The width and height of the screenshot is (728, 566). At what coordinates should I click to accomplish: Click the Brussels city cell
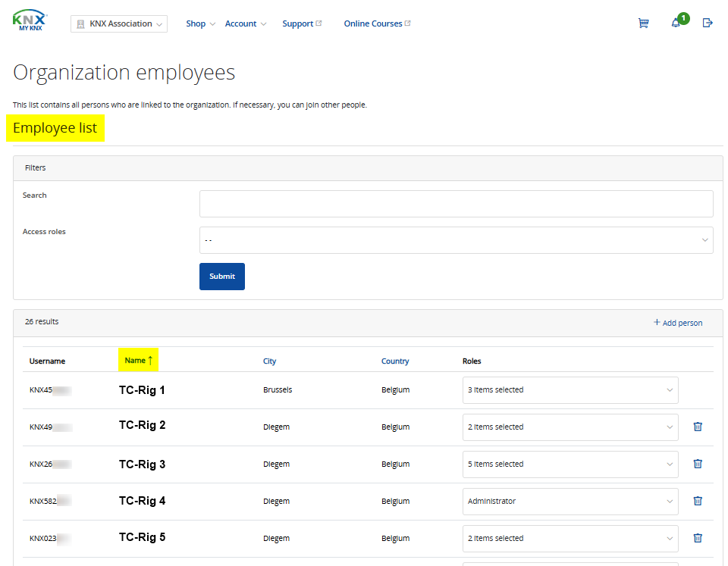click(278, 389)
